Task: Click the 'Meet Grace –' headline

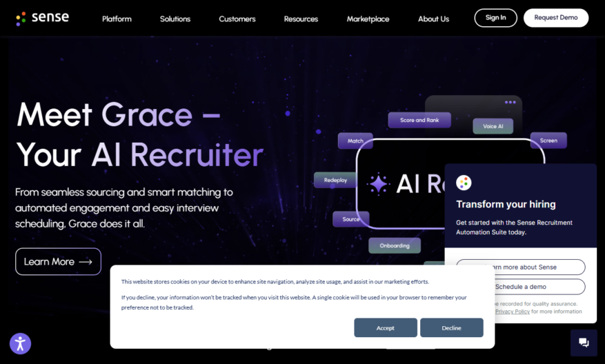Action: pyautogui.click(x=119, y=114)
